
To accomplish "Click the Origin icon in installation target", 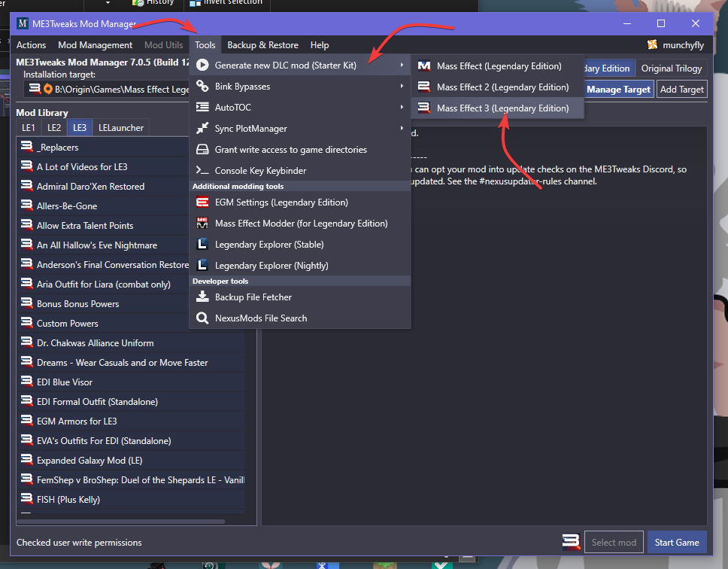I will [x=48, y=89].
